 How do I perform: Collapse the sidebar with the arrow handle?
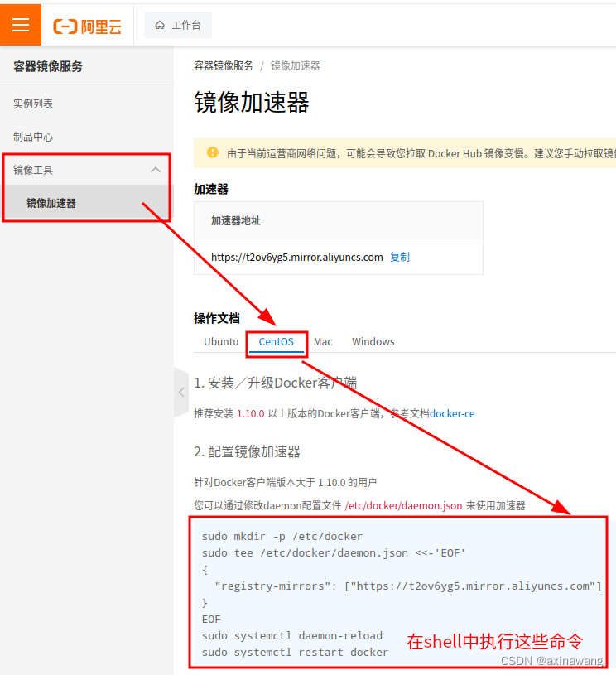click(181, 393)
